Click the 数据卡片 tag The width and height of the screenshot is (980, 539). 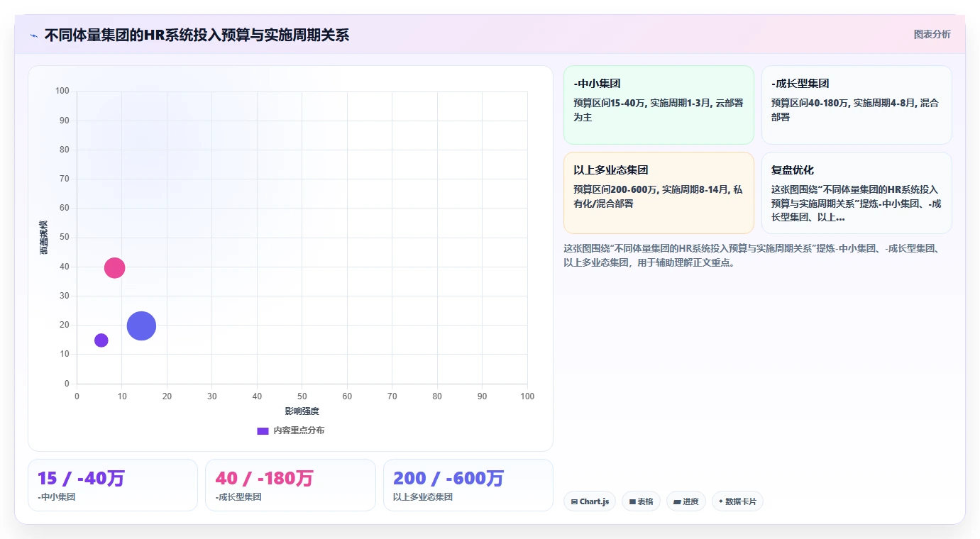737,501
